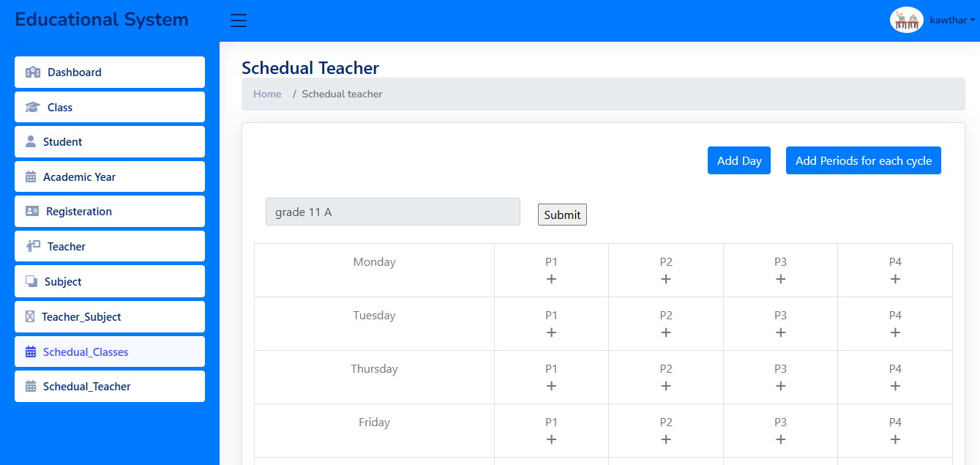Open the grade 11 A class selector
The image size is (980, 465).
coord(392,212)
